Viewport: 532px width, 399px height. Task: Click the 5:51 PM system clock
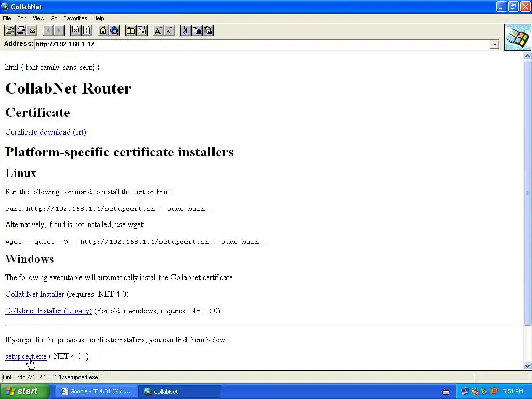[513, 392]
